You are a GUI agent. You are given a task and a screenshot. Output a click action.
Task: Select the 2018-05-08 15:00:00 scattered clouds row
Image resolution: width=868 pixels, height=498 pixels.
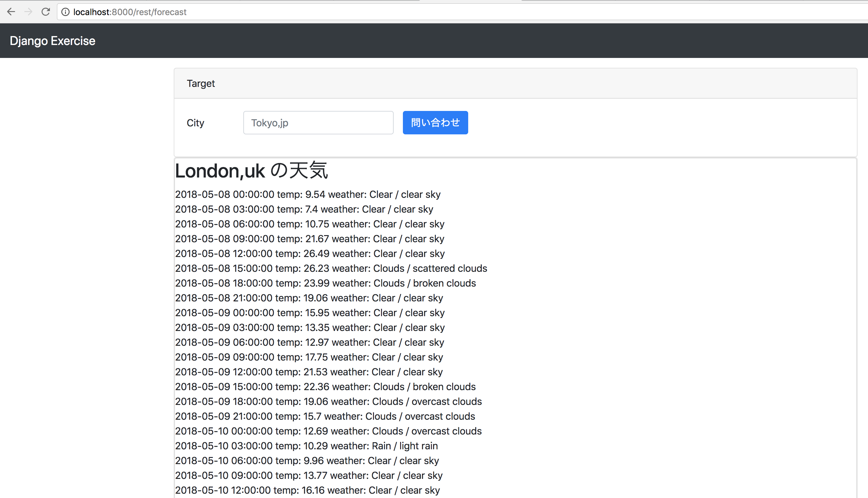coord(331,268)
